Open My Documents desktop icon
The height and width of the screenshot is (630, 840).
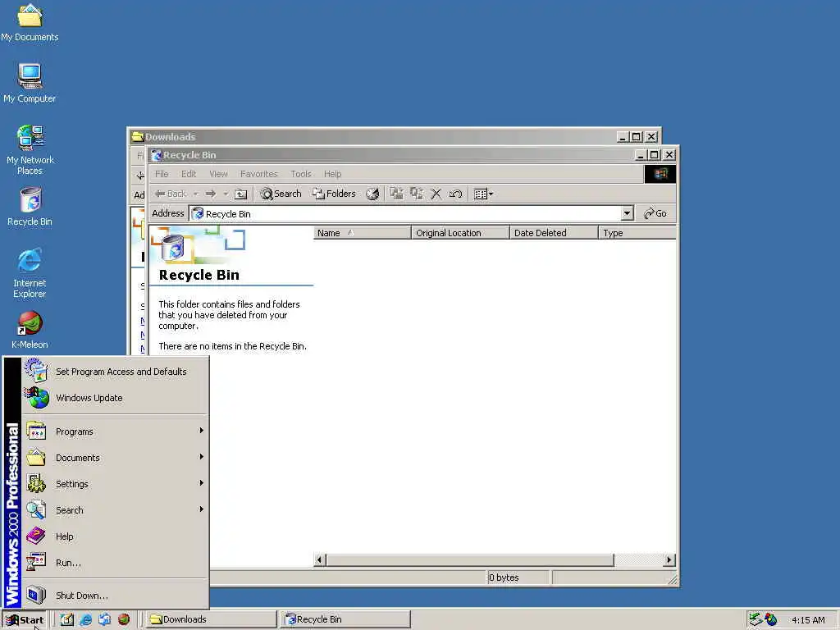(30, 23)
